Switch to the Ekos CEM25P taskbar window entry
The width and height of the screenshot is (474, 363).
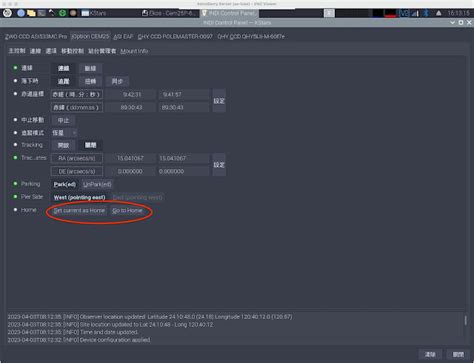point(169,13)
